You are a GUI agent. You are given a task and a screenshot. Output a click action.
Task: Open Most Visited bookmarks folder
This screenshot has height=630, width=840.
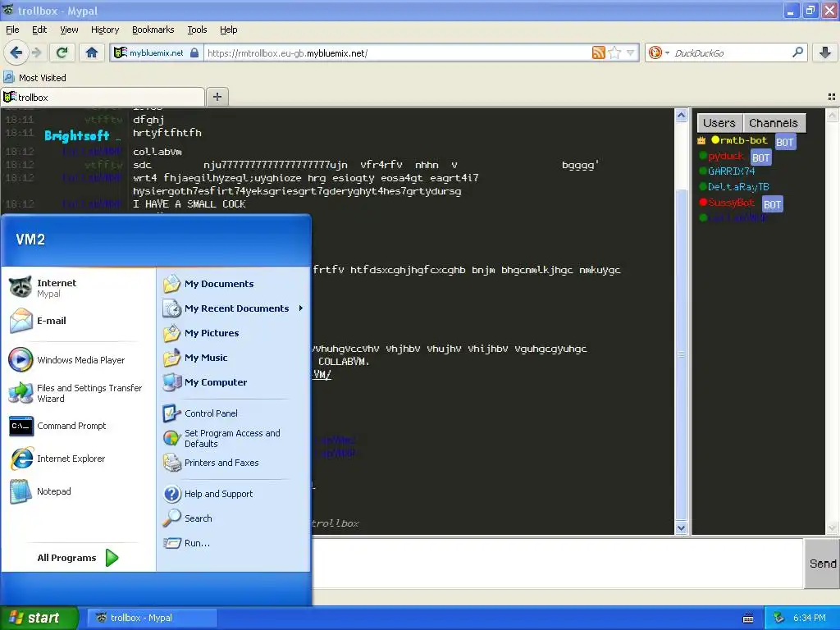[x=35, y=78]
